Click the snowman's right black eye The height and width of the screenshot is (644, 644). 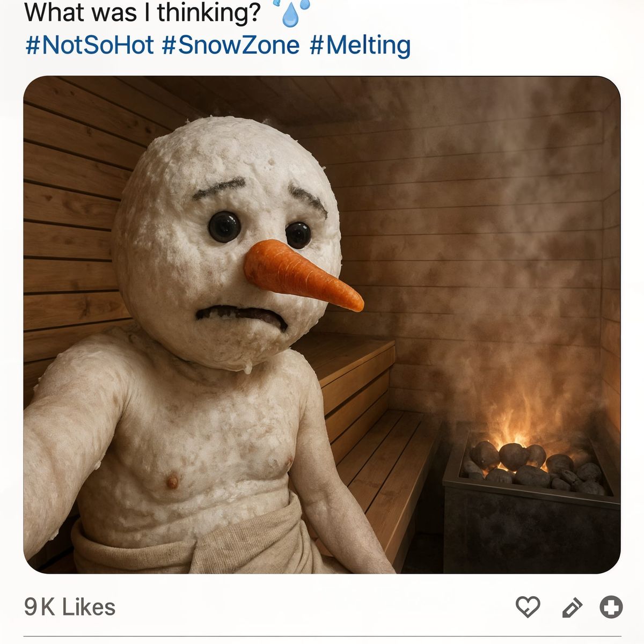[x=298, y=235]
